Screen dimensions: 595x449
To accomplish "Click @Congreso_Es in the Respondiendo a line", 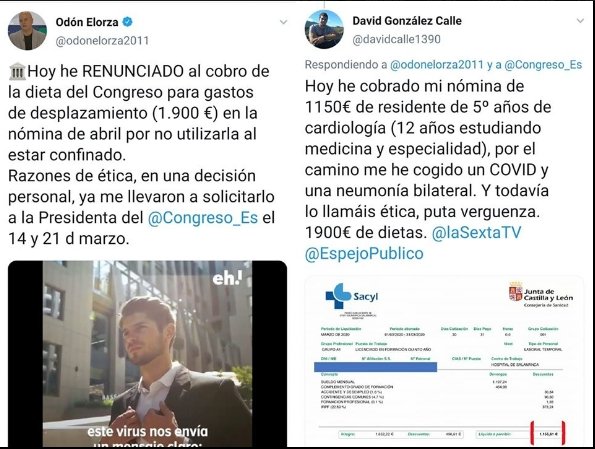I will pos(543,65).
